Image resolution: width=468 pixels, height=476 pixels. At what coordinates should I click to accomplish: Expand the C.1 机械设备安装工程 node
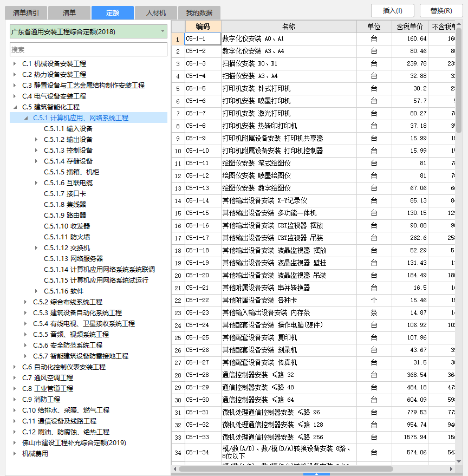point(15,63)
